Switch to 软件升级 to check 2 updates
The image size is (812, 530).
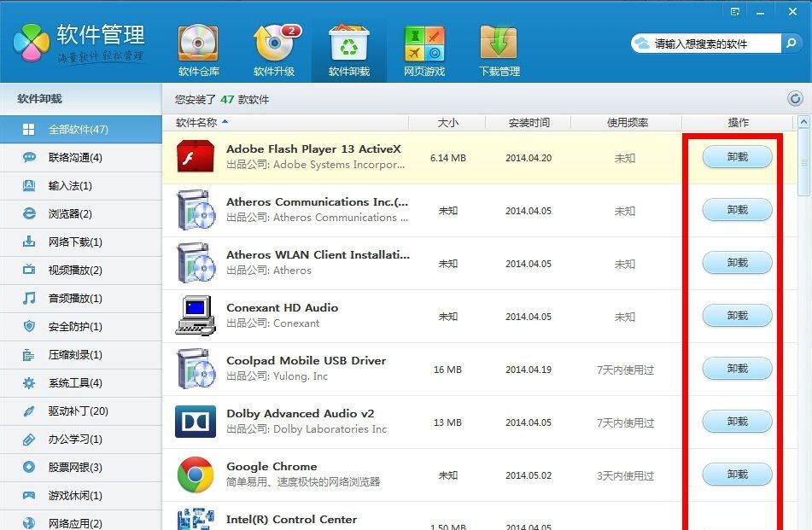[x=273, y=47]
